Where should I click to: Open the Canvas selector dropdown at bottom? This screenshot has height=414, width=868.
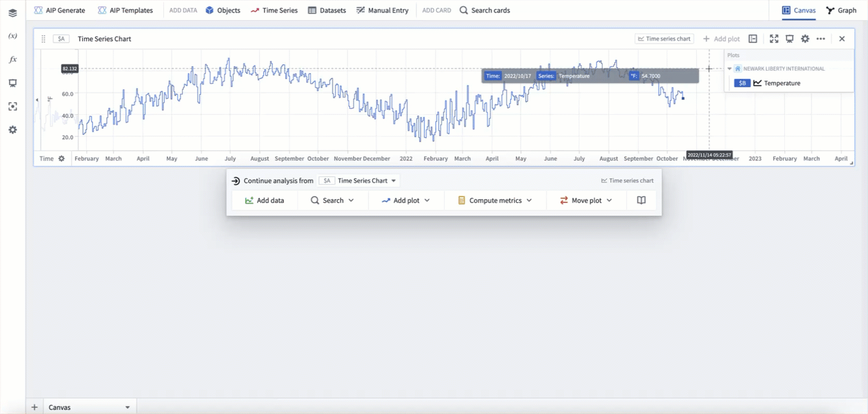[127, 408]
